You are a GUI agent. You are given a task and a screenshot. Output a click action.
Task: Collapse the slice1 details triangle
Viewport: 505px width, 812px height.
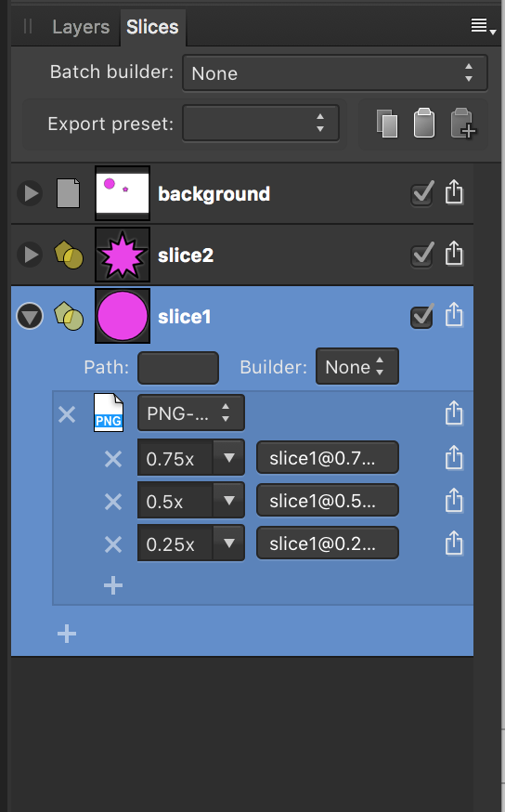pos(30,316)
